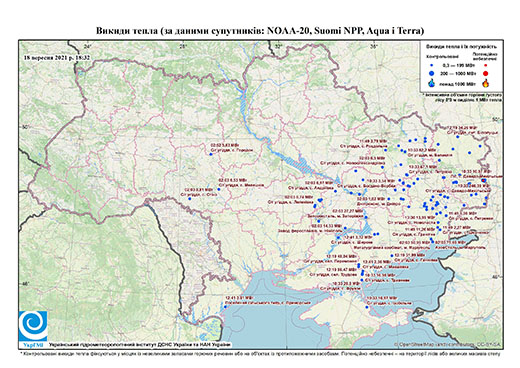The height and width of the screenshot is (368, 520).
Task: Click the footnote text below the map
Action: click(x=260, y=353)
